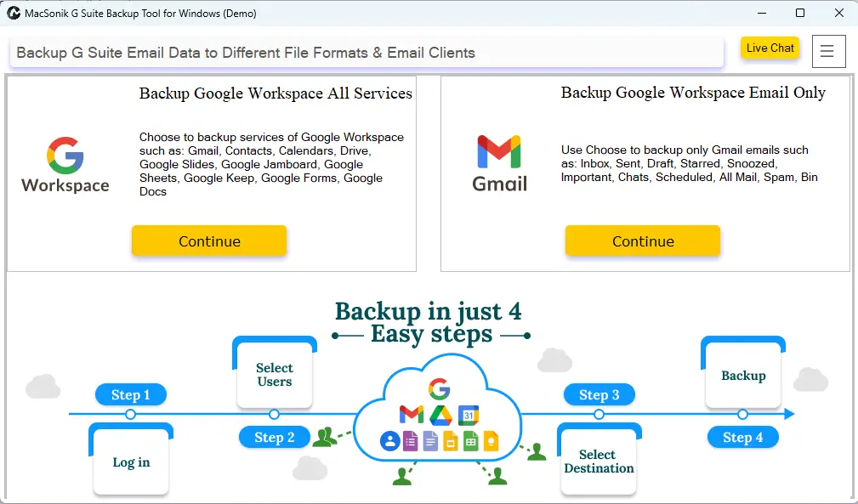The width and height of the screenshot is (858, 504).
Task: Click the small Gmail icon inside cloud
Action: 411,415
